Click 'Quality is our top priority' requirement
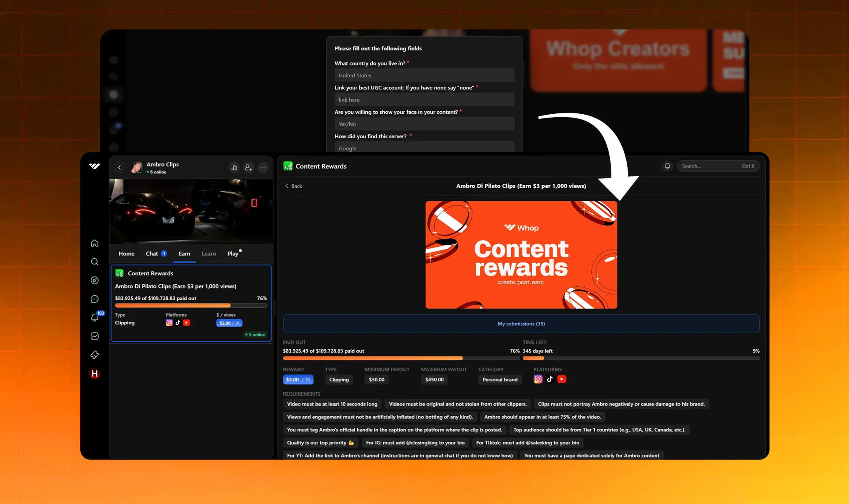 point(320,443)
